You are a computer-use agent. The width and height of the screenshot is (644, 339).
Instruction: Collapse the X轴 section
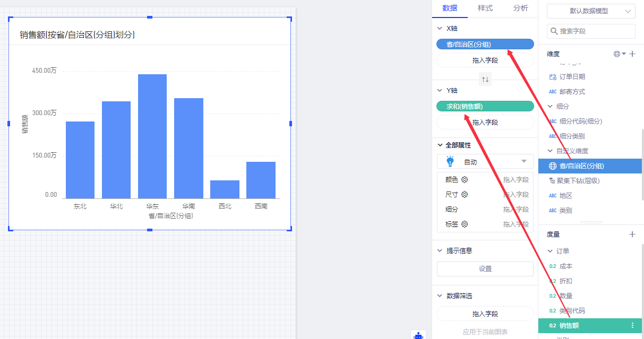click(440, 29)
